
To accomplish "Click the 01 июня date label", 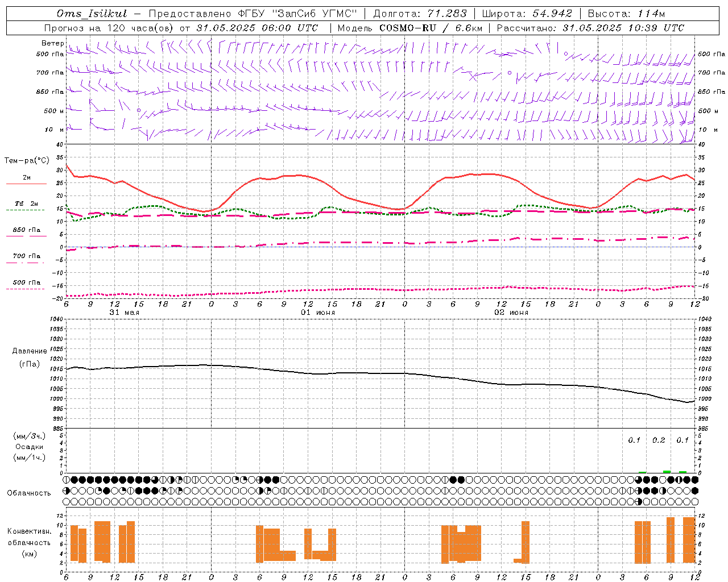I will click(318, 313).
